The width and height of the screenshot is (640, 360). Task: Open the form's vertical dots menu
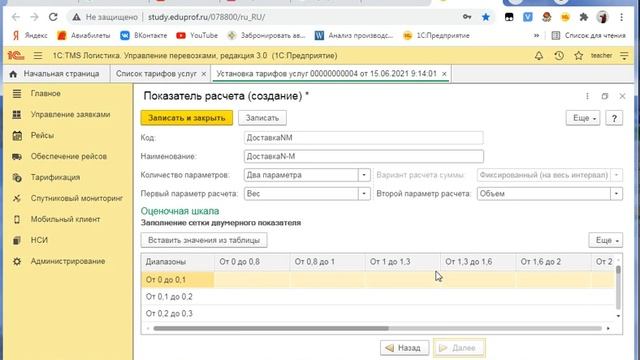[x=587, y=96]
